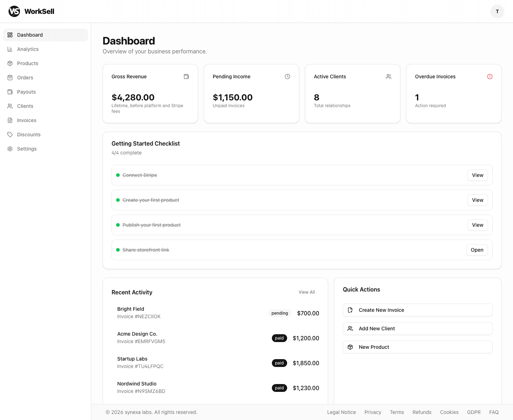Click the people icon in Add New Client
The width and height of the screenshot is (513, 420).
click(x=350, y=329)
